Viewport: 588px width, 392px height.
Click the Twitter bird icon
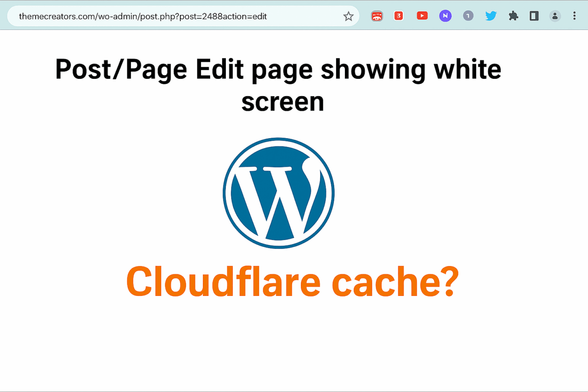490,16
